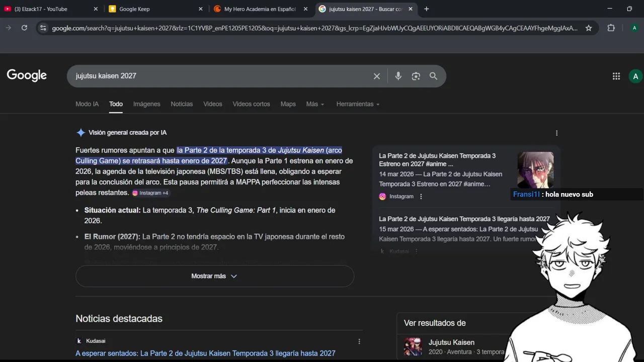Viewport: 644px width, 362px height.
Task: Go to the Google homepage logo
Action: tap(27, 75)
